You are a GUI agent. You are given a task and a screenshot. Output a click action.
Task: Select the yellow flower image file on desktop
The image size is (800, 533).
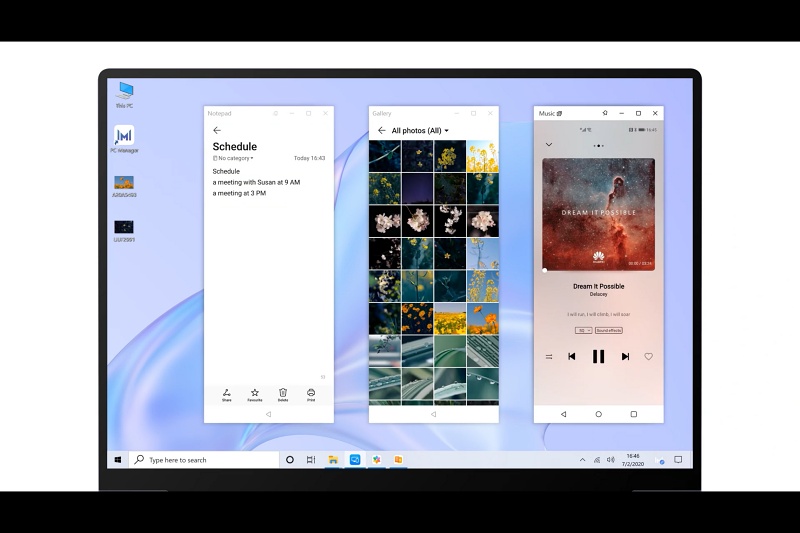pyautogui.click(x=124, y=187)
